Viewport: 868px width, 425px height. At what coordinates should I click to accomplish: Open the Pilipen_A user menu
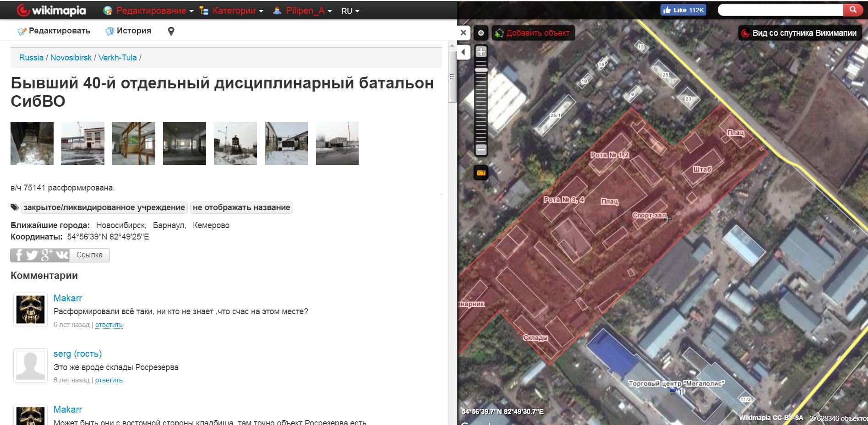(x=302, y=11)
